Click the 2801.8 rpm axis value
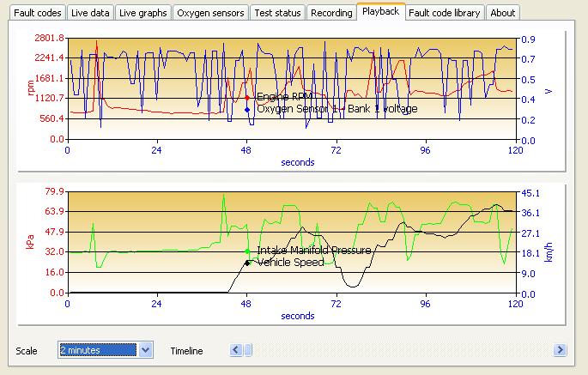This screenshot has height=375, width=588. click(50, 38)
